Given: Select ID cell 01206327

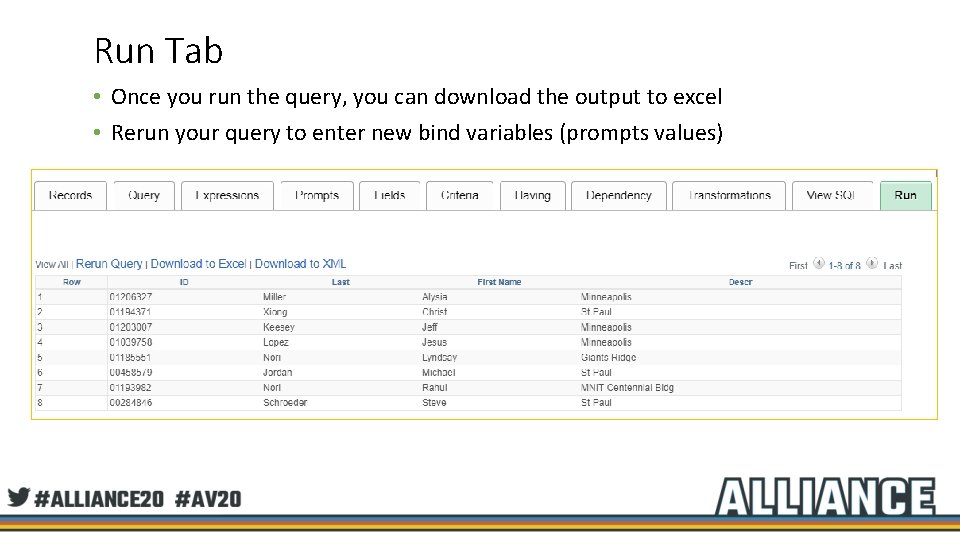Looking at the screenshot, I should (131, 297).
